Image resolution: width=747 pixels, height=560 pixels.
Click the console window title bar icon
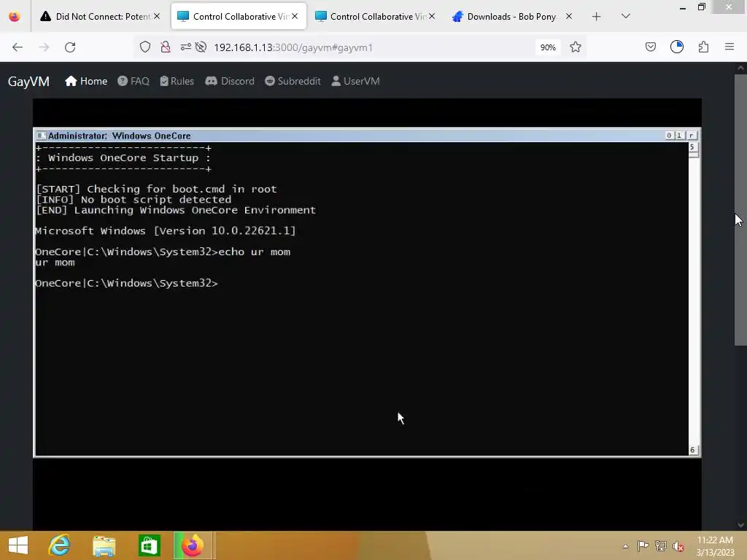point(42,136)
